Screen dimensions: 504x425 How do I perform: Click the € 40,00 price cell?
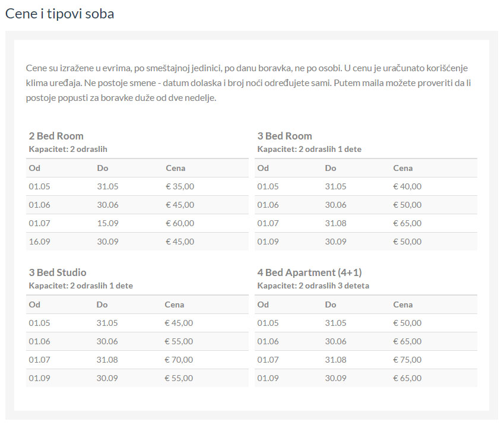coord(407,186)
